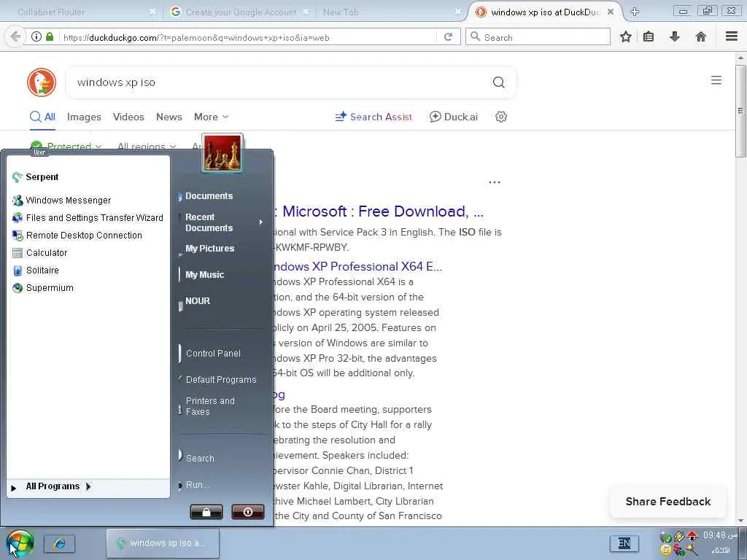Click the Search Assist link

(374, 117)
